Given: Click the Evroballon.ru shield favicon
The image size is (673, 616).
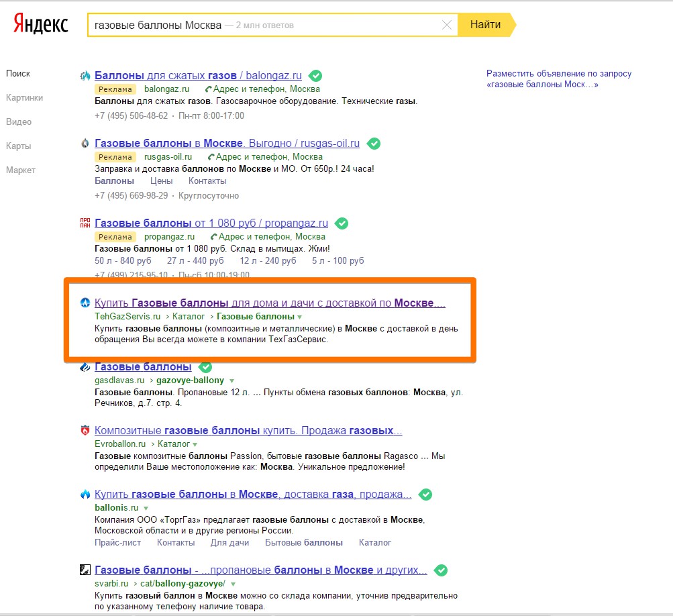Looking at the screenshot, I should [85, 430].
